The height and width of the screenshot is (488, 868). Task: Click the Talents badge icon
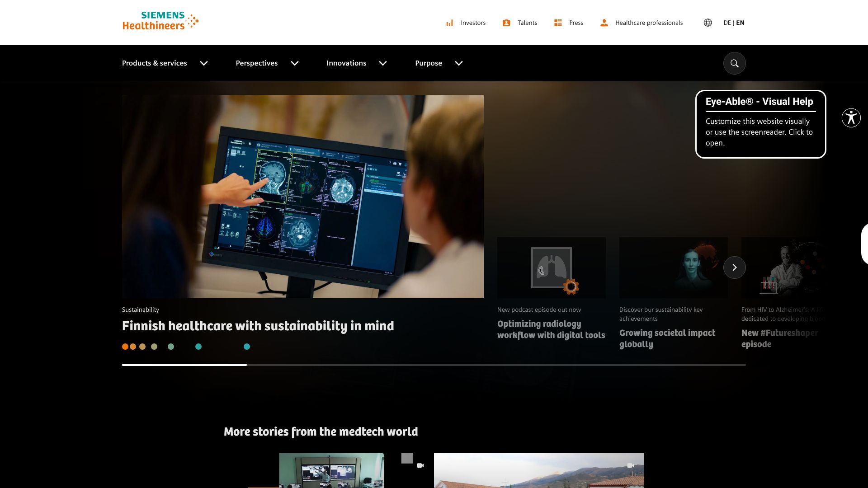(506, 23)
